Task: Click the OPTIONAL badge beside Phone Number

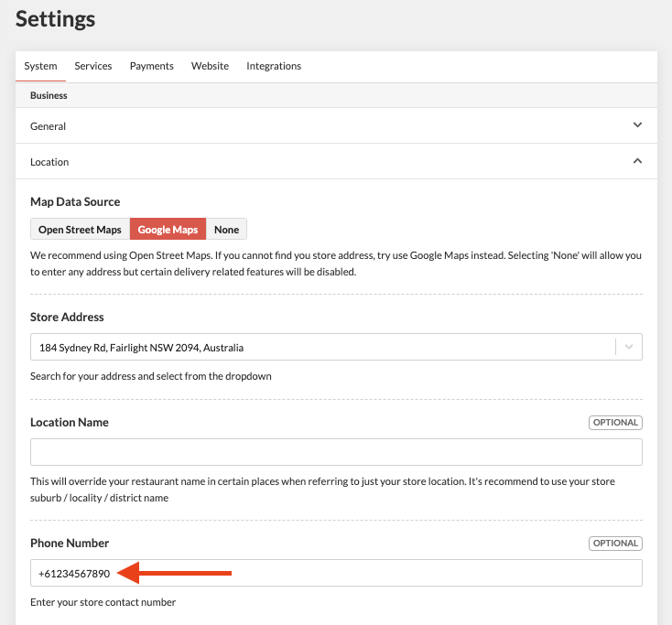Action: (x=615, y=544)
